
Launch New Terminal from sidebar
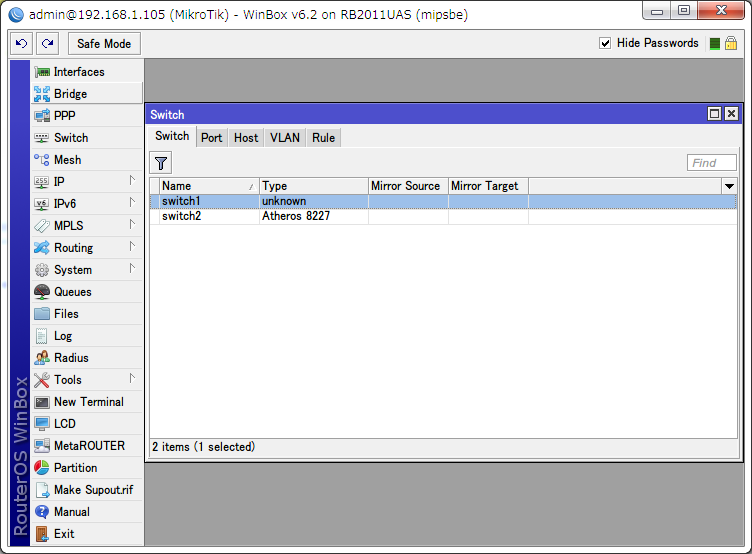(x=87, y=402)
